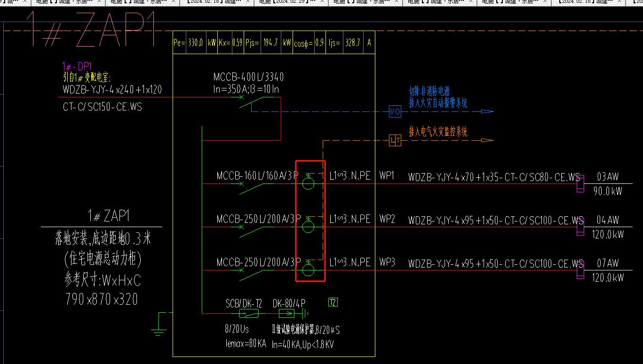This screenshot has width=643, height=364.
Task: Click the DK-80/4P label text
Action: coord(289,304)
